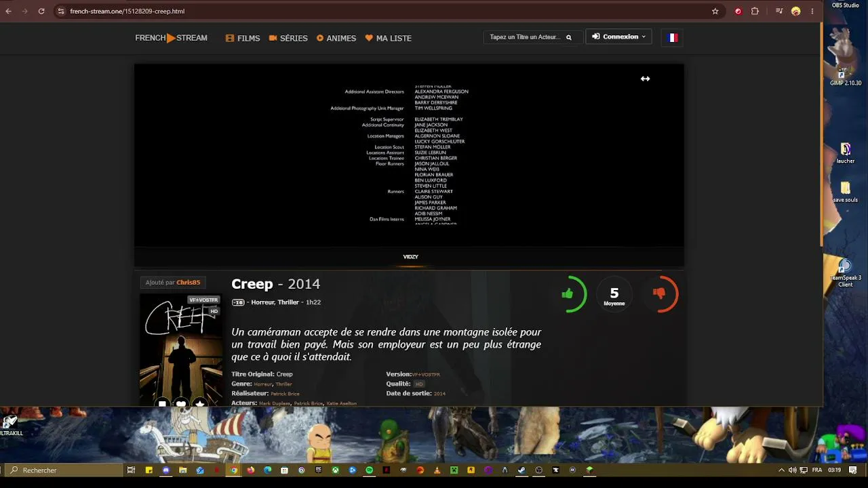Open the Animes menu

point(336,38)
